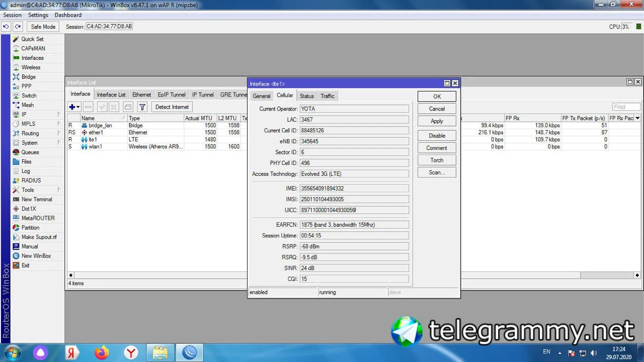This screenshot has height=362, width=644.
Task: Open the Partition section
Action: (30, 228)
